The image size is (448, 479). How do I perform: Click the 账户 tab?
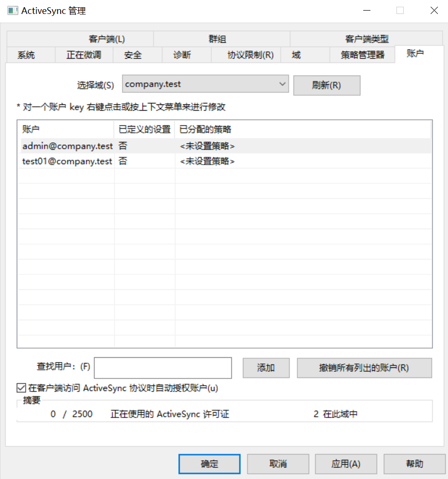tap(419, 54)
